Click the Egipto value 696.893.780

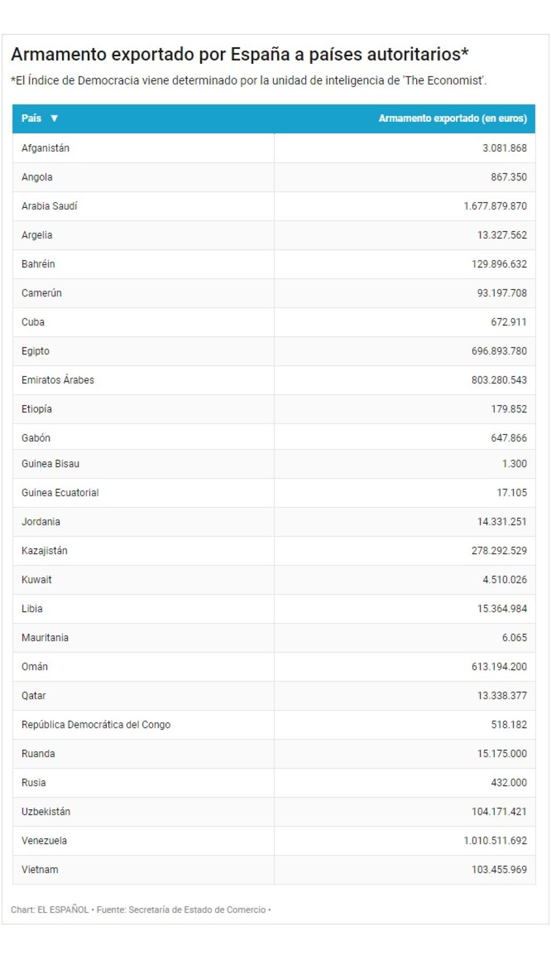tap(499, 351)
